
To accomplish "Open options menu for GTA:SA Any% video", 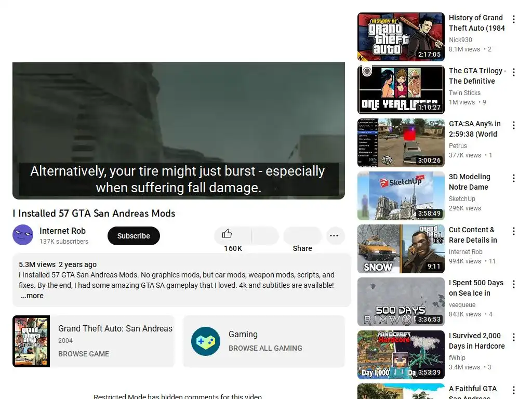I will coord(514,125).
